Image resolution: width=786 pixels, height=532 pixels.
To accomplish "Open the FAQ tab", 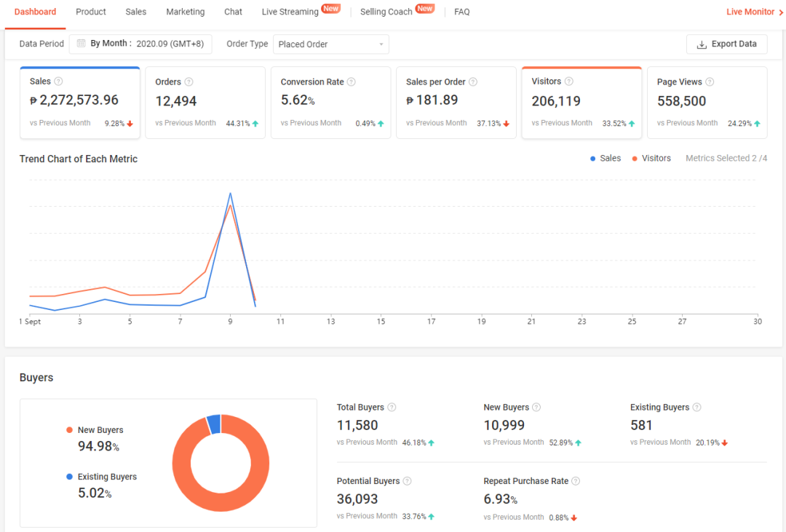I will (462, 12).
